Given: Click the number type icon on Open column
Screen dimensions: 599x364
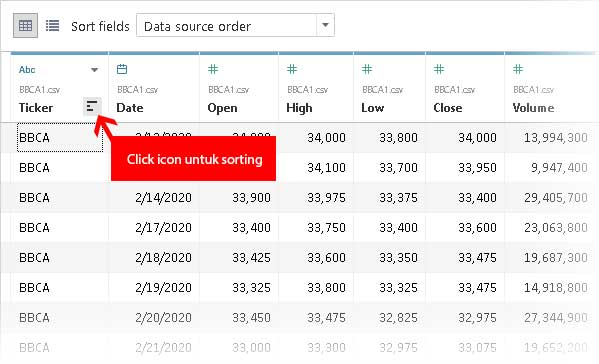Looking at the screenshot, I should click(x=213, y=70).
